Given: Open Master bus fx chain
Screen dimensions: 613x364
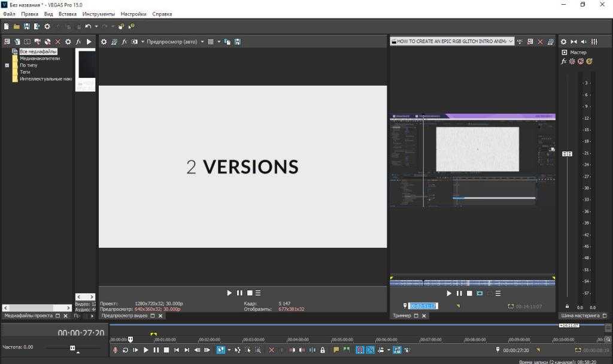Looking at the screenshot, I should pos(563,61).
